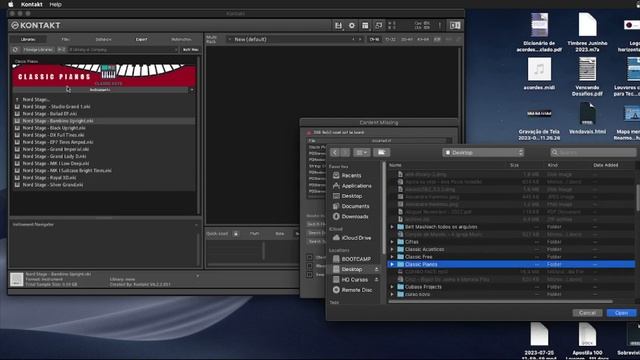
Task: Select Nord Stage - Grand Imperial.nki
Action: (x=56, y=149)
